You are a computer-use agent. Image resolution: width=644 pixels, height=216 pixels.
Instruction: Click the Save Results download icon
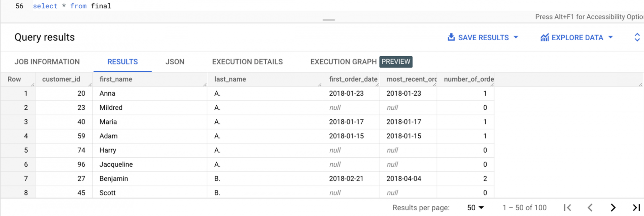point(451,37)
